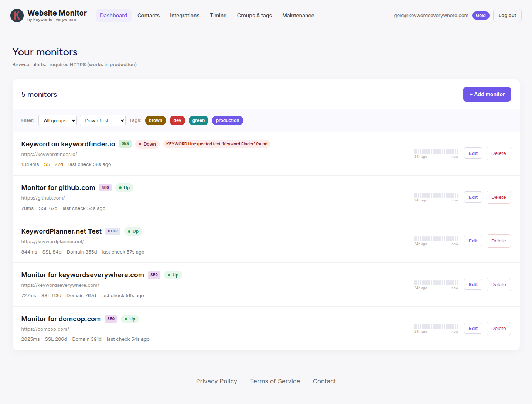
Task: Open the Down first sort dropdown
Action: tap(103, 120)
